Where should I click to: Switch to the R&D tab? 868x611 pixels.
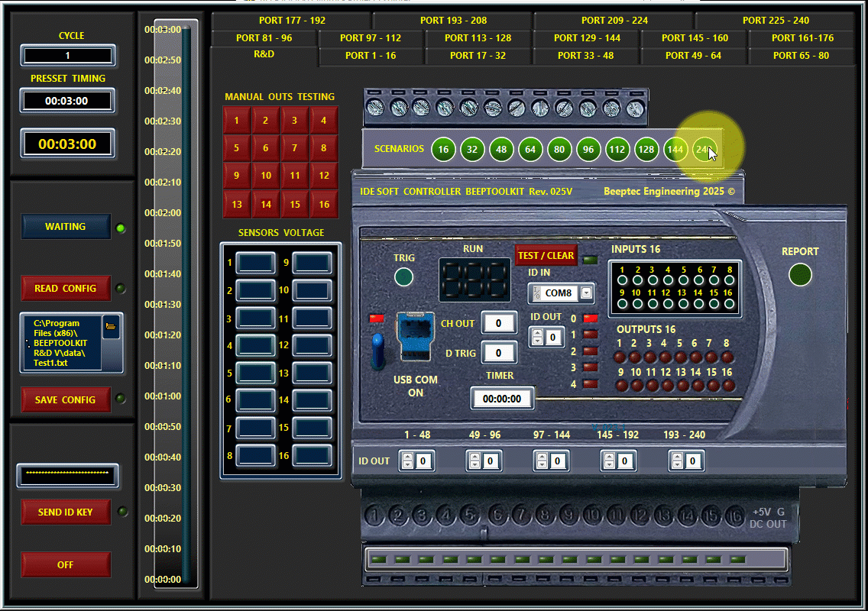tap(264, 54)
